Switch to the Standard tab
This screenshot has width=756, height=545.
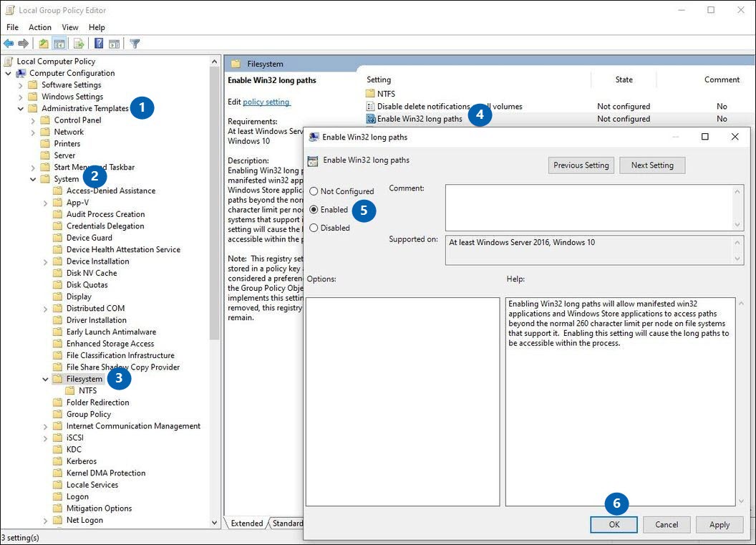click(288, 524)
